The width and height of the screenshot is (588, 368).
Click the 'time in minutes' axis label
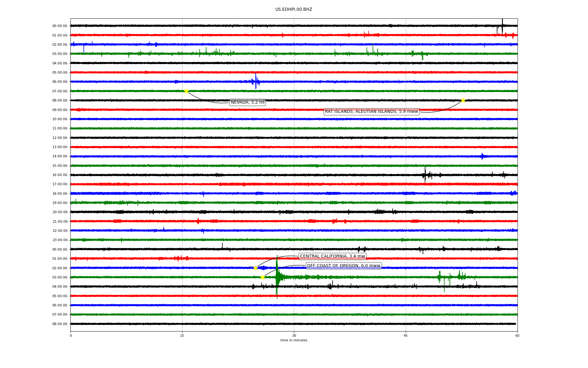pyautogui.click(x=293, y=340)
